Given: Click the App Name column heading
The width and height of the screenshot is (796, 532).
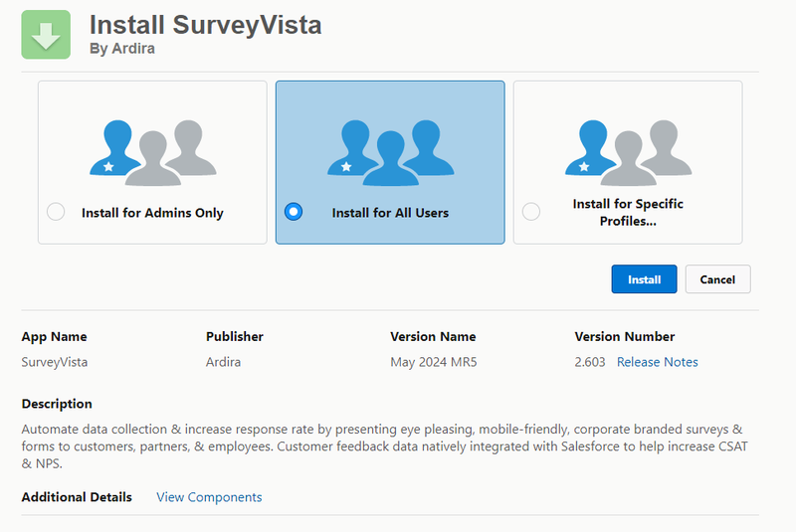Looking at the screenshot, I should (x=55, y=337).
